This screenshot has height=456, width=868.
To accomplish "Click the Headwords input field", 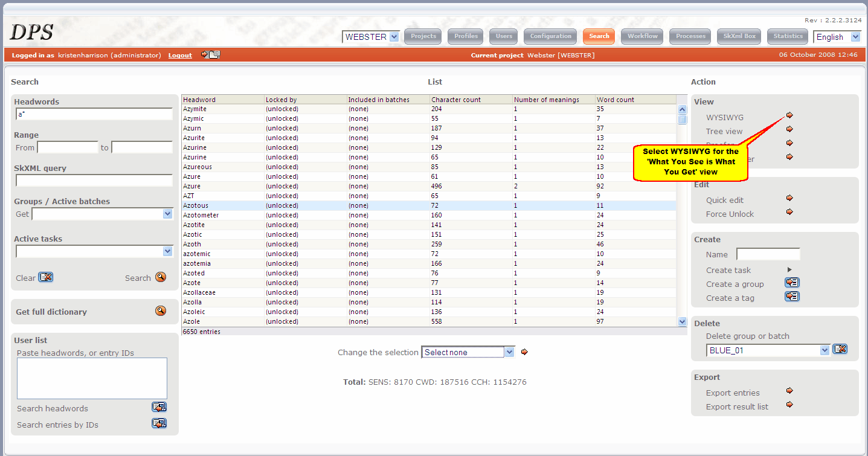I will [x=94, y=114].
